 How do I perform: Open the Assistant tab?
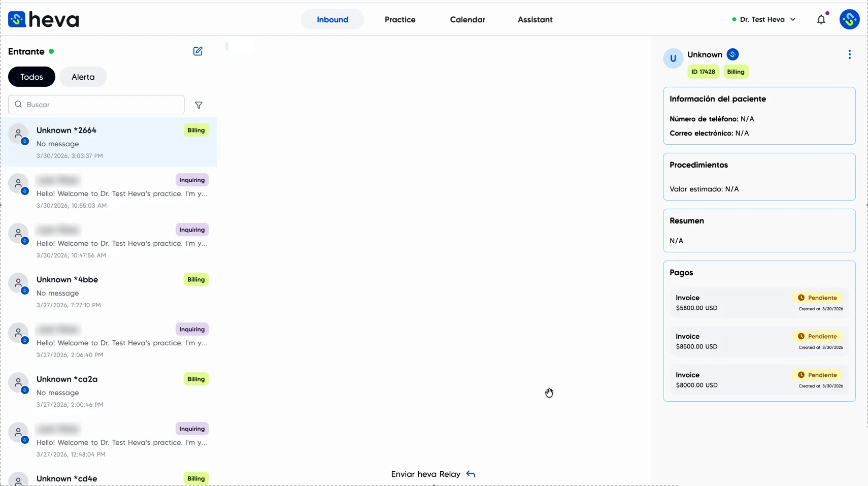point(535,19)
